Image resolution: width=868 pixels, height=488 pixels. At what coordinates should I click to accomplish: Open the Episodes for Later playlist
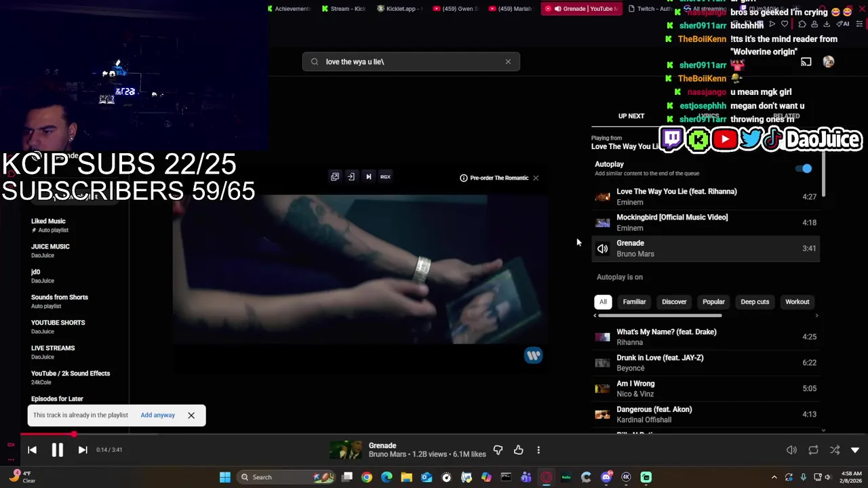(x=57, y=399)
